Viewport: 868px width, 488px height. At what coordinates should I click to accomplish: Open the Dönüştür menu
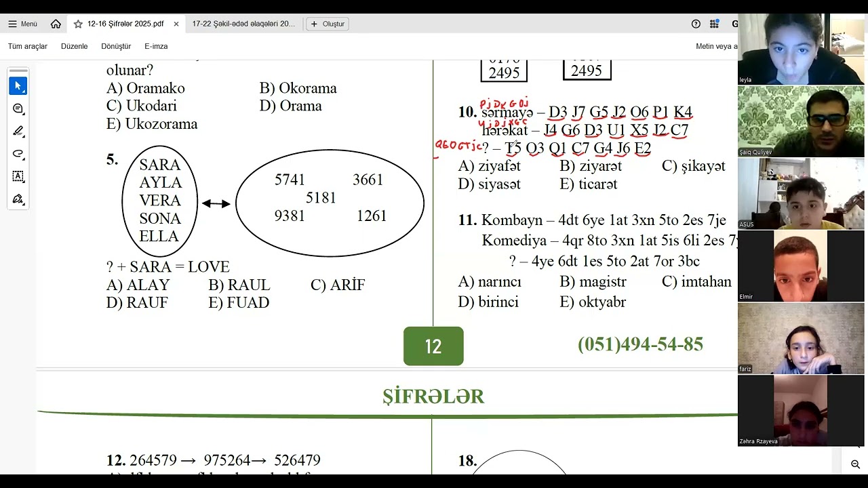116,46
